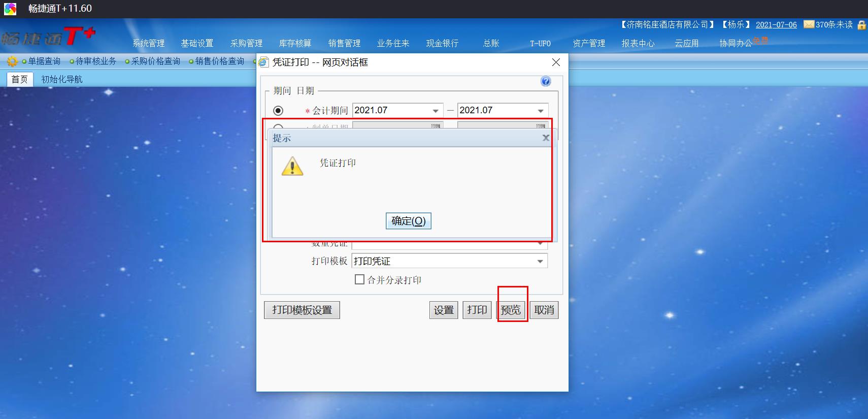This screenshot has height=419, width=868.
Task: Click the 预览 button
Action: click(x=511, y=310)
